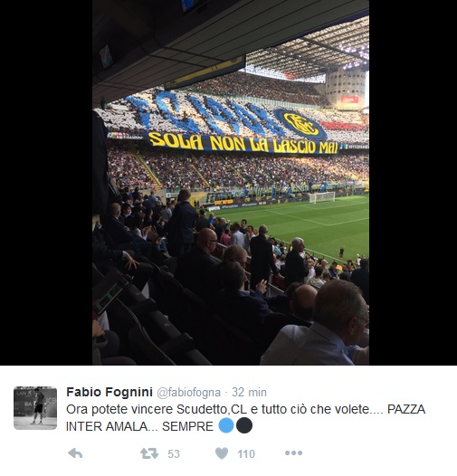
Task: Click the stadium tower in photo
Action: (x=346, y=88)
